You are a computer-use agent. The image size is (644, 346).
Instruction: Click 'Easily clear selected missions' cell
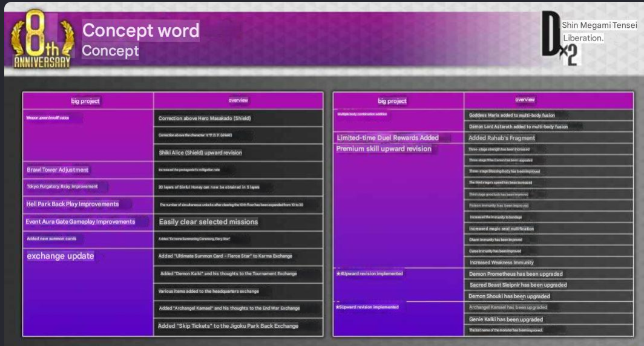tap(208, 222)
